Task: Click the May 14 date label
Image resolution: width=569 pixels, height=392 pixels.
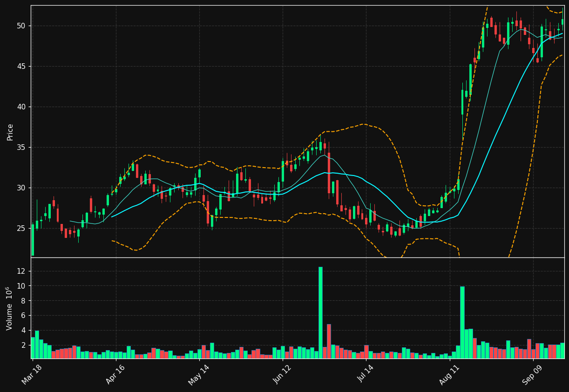Action: (x=198, y=375)
